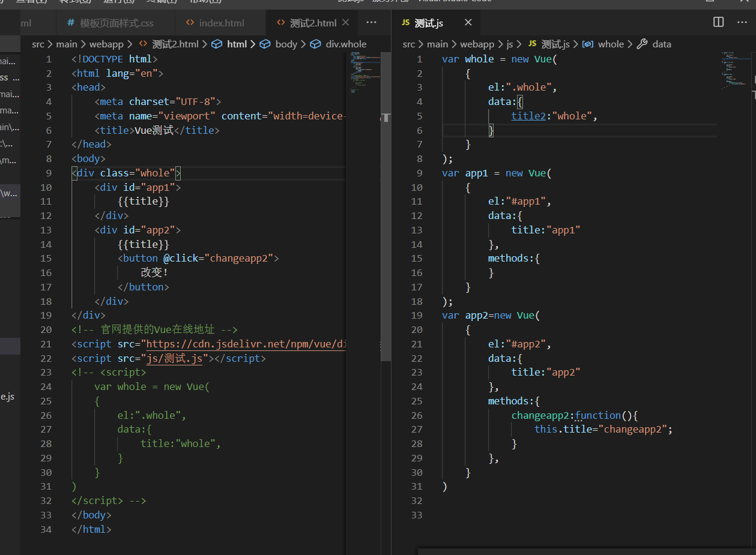Viewport: 756px width, 555px height.
Task: Switch to the 模板页面样式.css tab
Action: (x=110, y=23)
